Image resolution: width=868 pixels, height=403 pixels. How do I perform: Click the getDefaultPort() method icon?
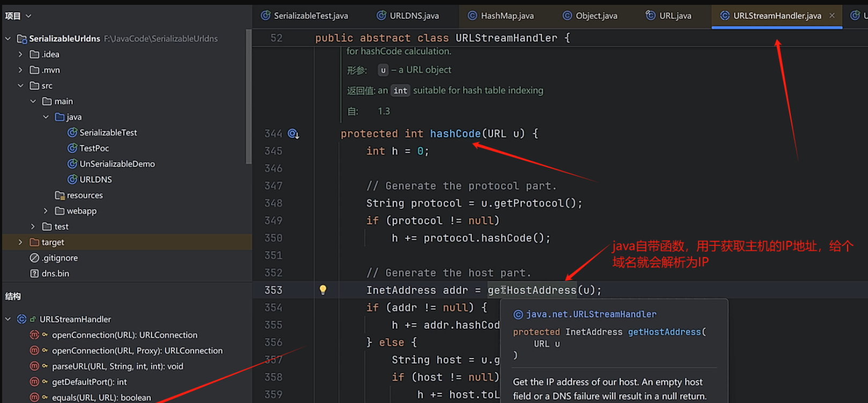(x=34, y=382)
